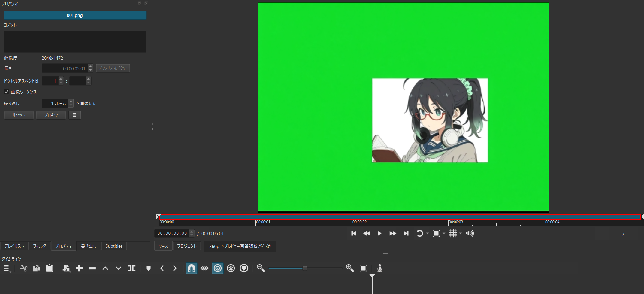
Task: Open the document-plus dropdown in timeline toolbar
Action: click(66, 268)
